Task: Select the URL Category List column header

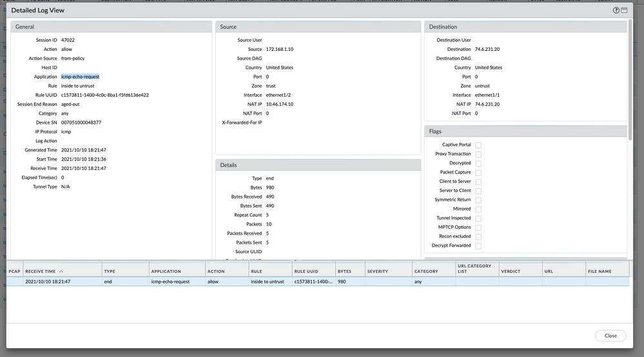Action: click(x=475, y=269)
